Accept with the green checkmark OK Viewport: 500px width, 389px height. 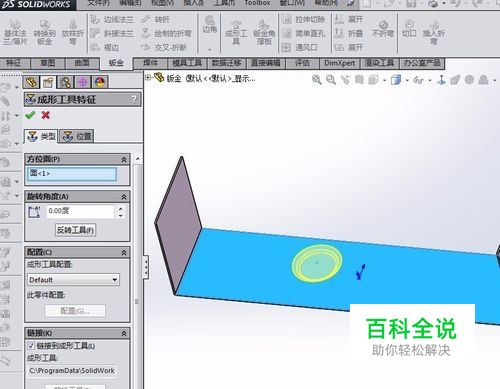click(x=30, y=115)
